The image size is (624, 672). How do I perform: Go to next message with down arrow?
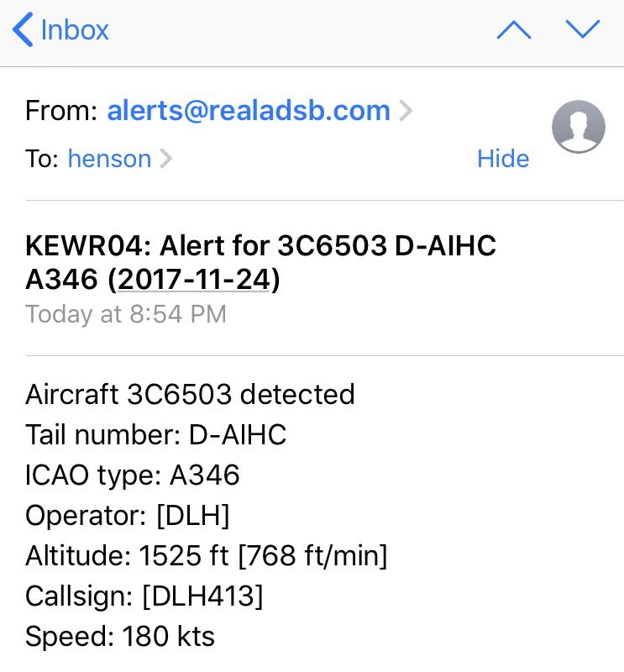[582, 30]
